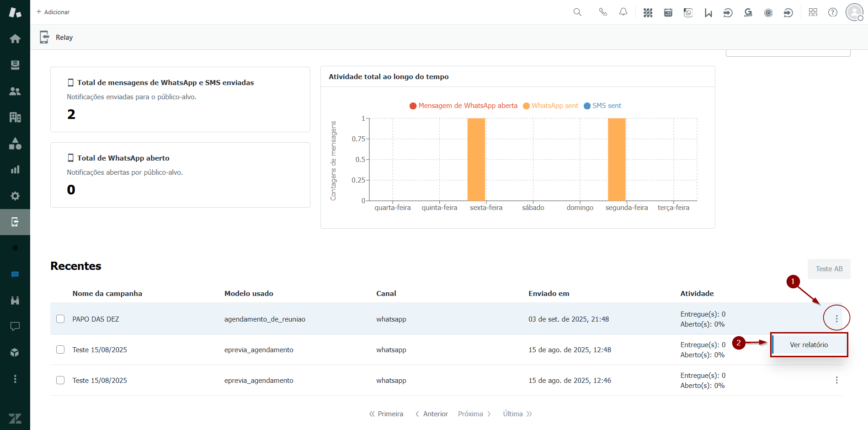Expand the options for the 12:46 campaign row
The height and width of the screenshot is (430, 868).
click(836, 380)
